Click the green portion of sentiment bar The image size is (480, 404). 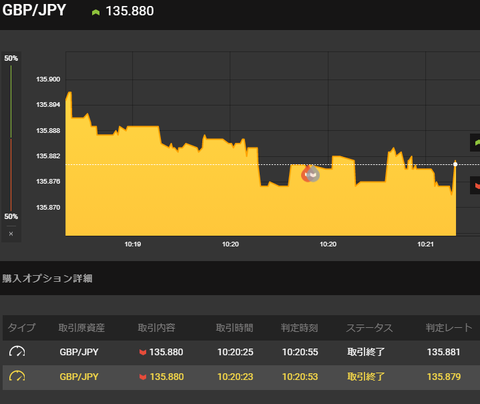point(11,101)
